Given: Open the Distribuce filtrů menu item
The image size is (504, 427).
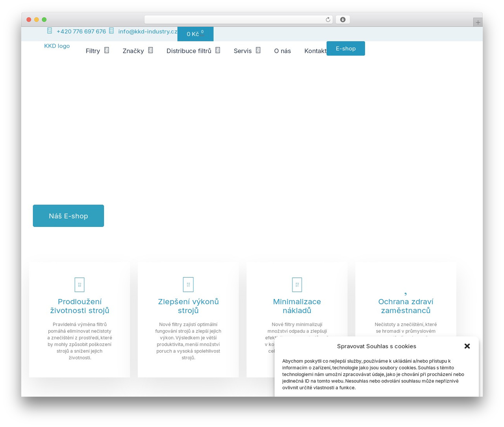Looking at the screenshot, I should 189,51.
